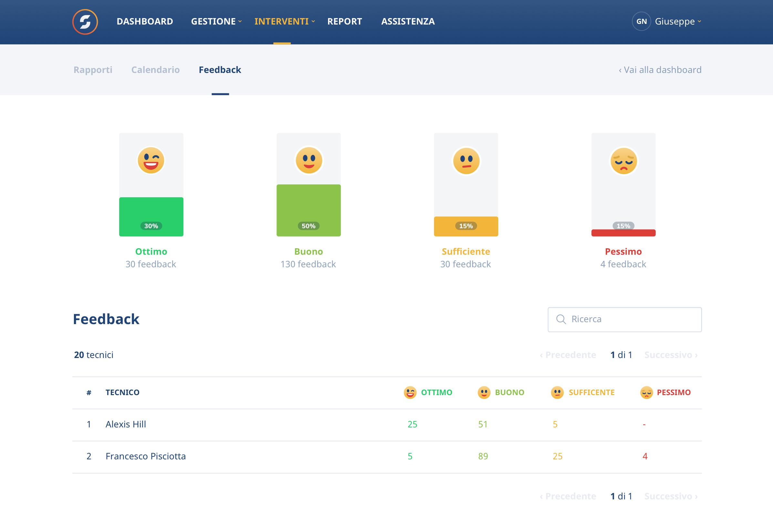Switch to the Rapporti tab

(x=93, y=70)
